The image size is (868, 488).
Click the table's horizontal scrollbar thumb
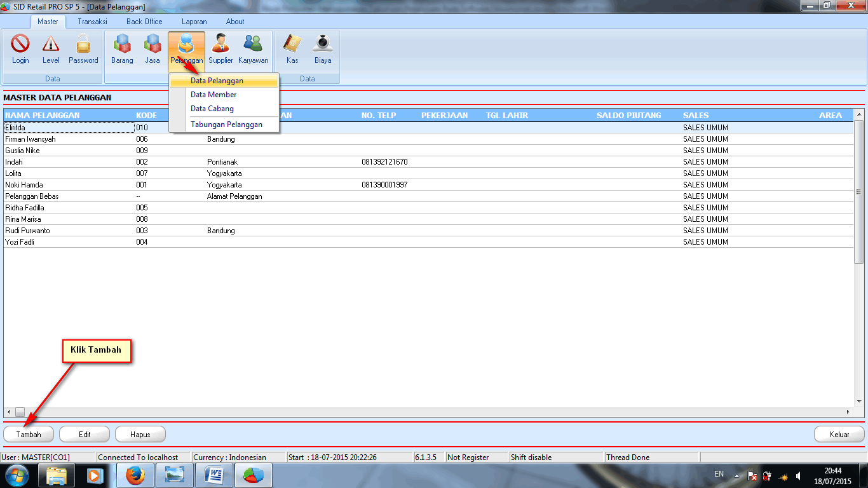coord(20,412)
